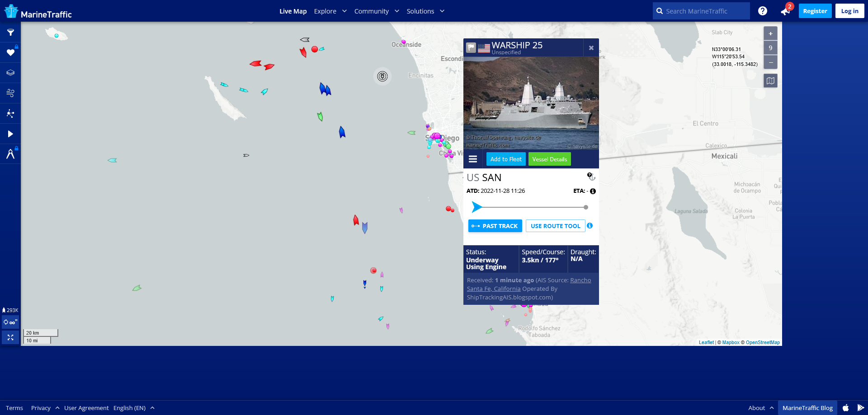The height and width of the screenshot is (415, 868).
Task: Expand the Community menu
Action: (377, 11)
